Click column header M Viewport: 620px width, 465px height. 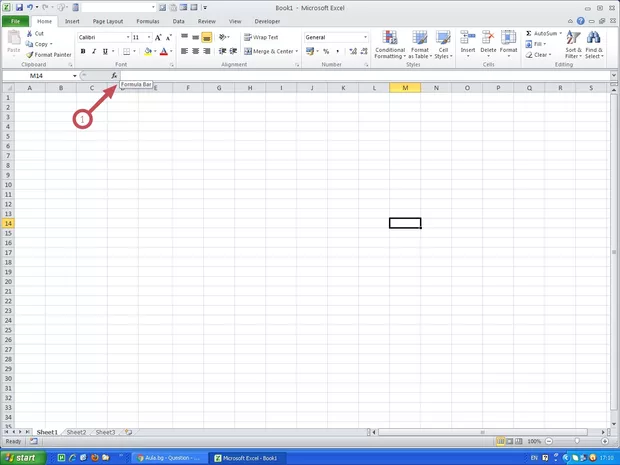pos(405,88)
